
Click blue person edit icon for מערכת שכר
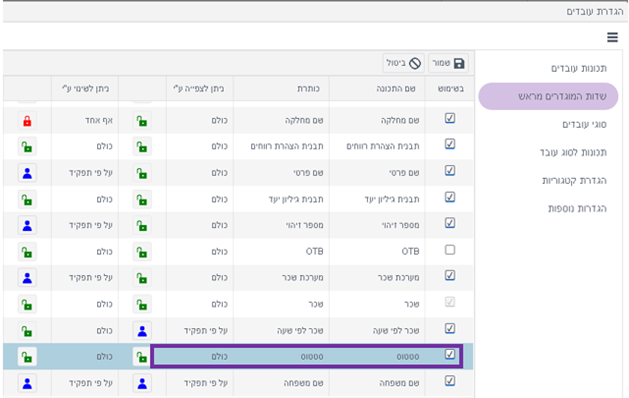point(27,278)
